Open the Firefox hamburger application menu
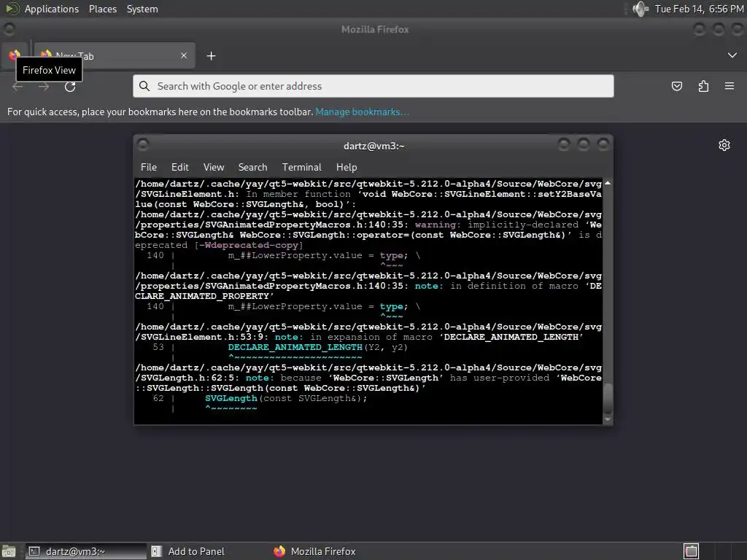 [x=729, y=86]
